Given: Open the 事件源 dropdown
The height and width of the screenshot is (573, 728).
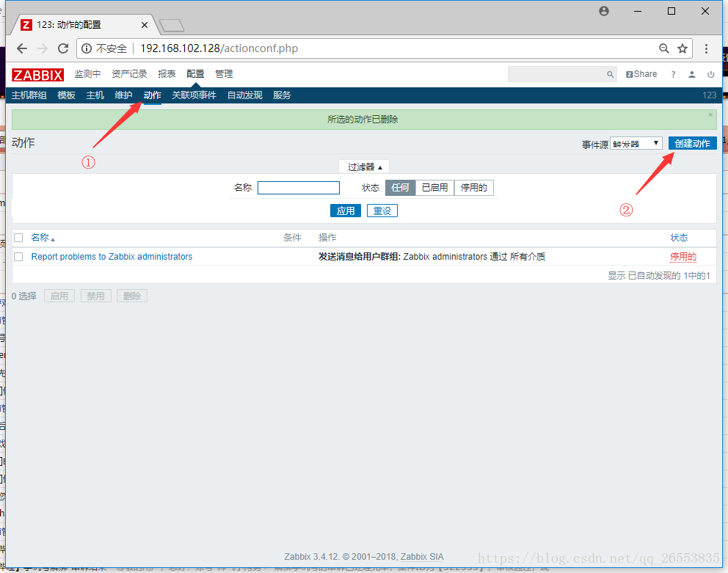Looking at the screenshot, I should [636, 144].
